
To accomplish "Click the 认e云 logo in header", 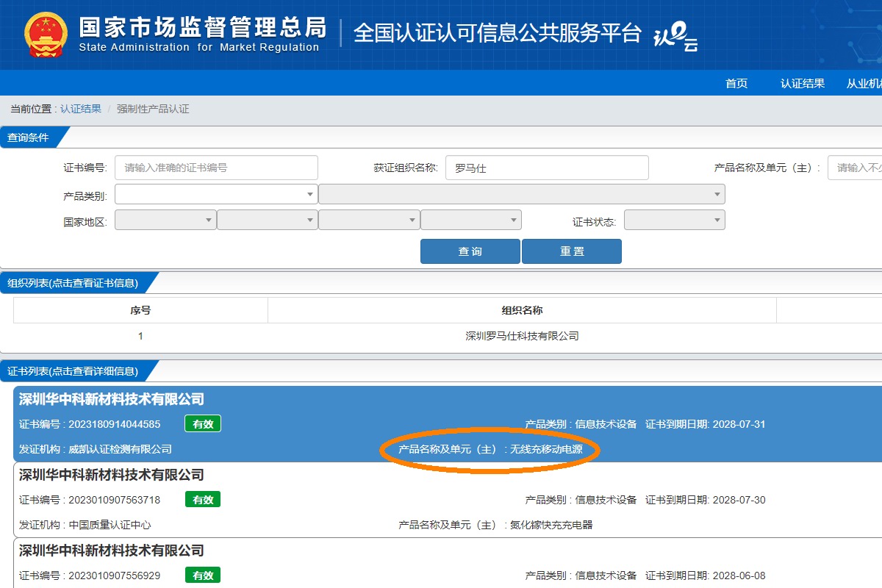I will (675, 37).
